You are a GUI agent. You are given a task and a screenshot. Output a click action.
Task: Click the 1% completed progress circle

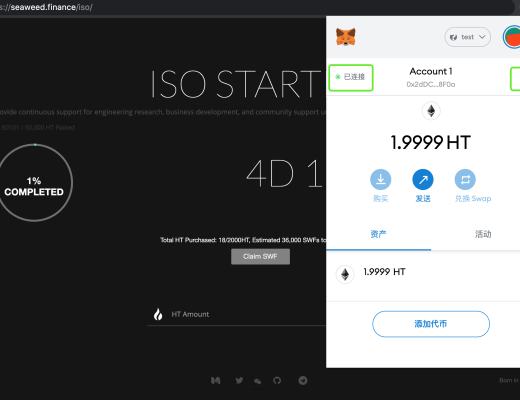(x=34, y=183)
